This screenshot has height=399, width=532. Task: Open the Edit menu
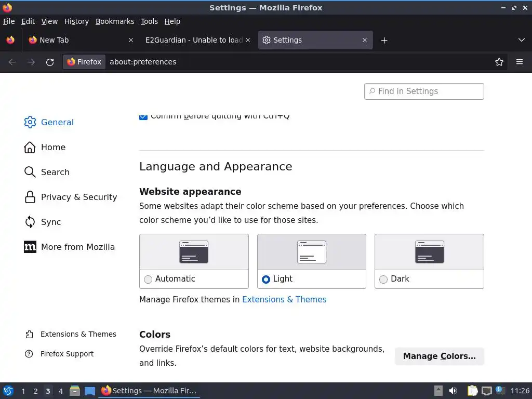28,21
